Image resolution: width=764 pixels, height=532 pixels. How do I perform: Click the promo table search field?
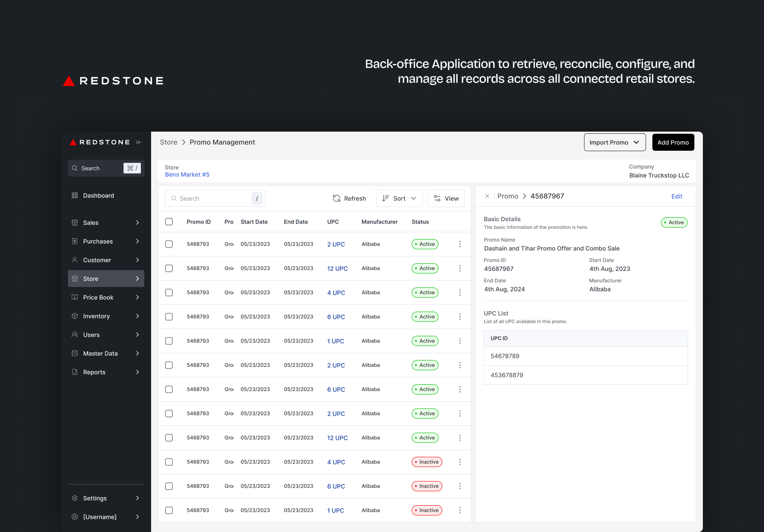(215, 198)
